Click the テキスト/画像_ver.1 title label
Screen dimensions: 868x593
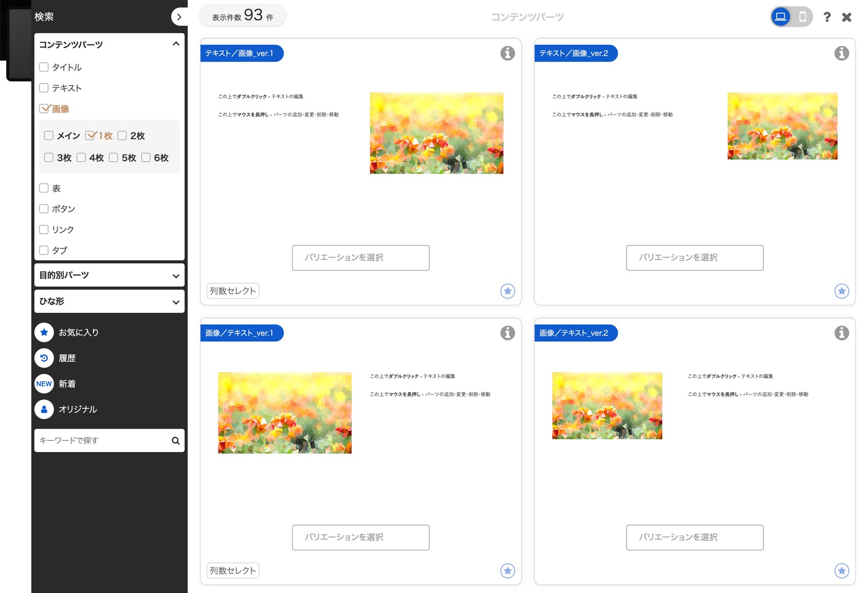pyautogui.click(x=242, y=53)
